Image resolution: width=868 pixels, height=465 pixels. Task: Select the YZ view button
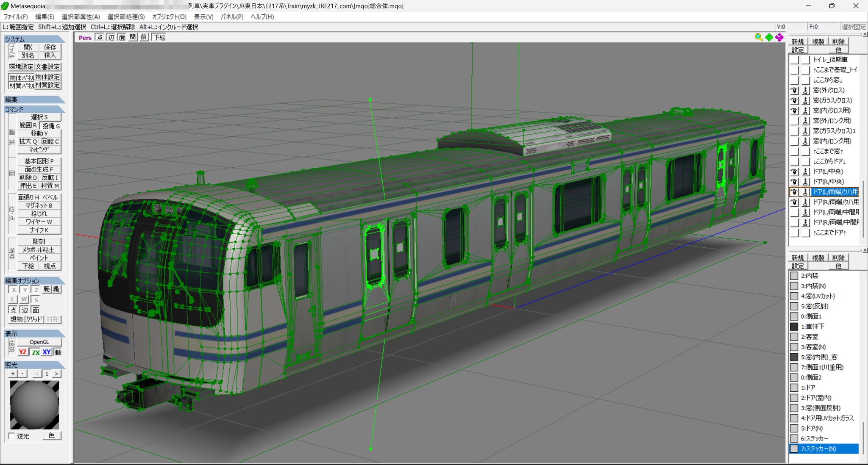(x=23, y=352)
